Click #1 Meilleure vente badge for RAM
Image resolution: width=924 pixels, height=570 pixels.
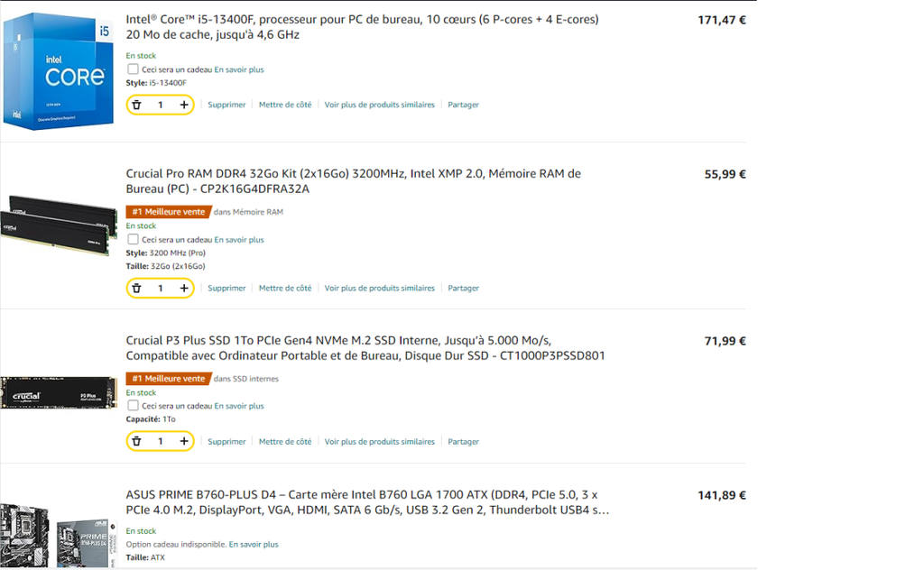pos(169,212)
